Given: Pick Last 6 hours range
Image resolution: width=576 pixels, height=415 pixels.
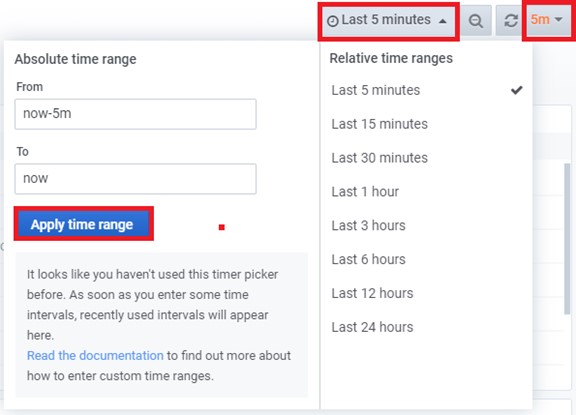Looking at the screenshot, I should point(368,259).
